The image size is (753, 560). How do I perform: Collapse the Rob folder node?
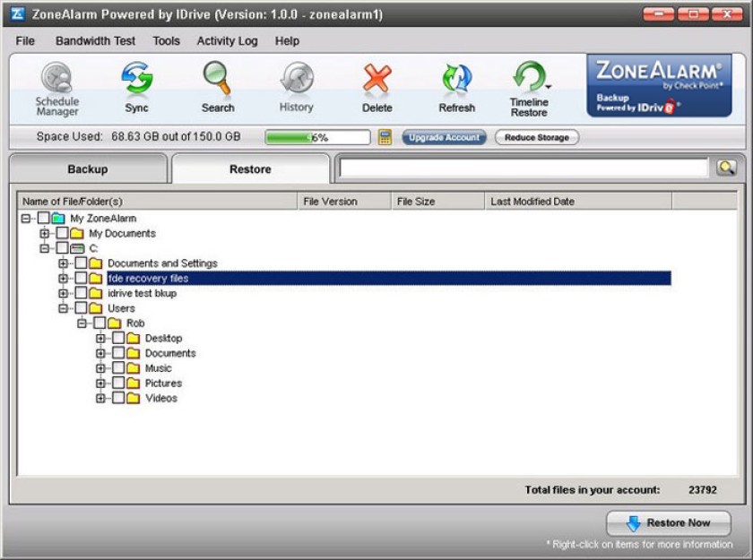82,323
